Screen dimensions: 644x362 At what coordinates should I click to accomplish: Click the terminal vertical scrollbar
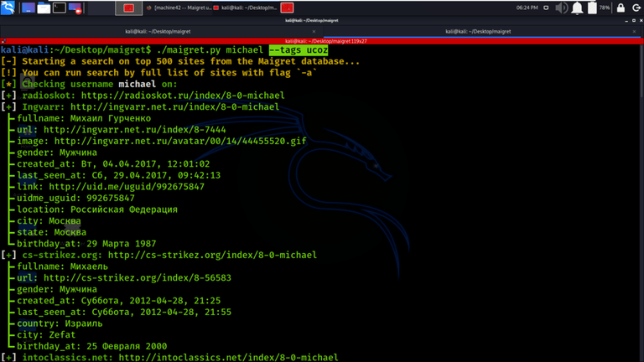pyautogui.click(x=641, y=203)
